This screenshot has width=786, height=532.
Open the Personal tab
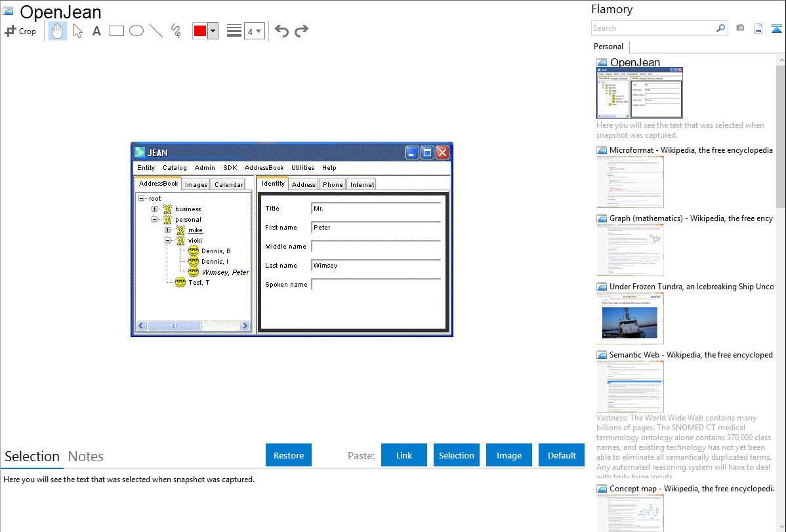click(x=608, y=47)
